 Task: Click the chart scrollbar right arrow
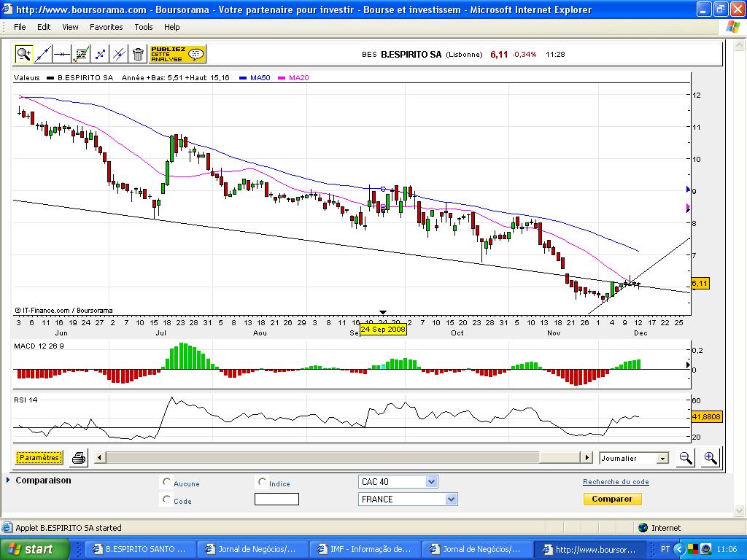click(x=587, y=458)
